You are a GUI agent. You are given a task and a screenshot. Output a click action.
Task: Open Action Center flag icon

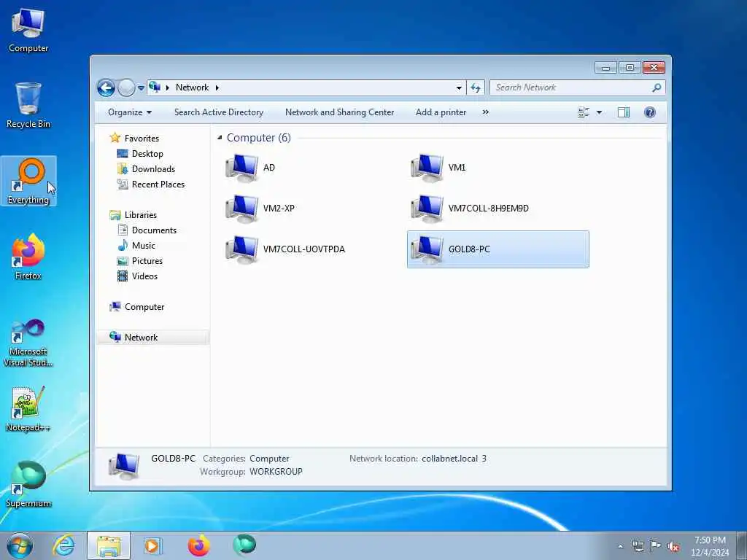(656, 547)
